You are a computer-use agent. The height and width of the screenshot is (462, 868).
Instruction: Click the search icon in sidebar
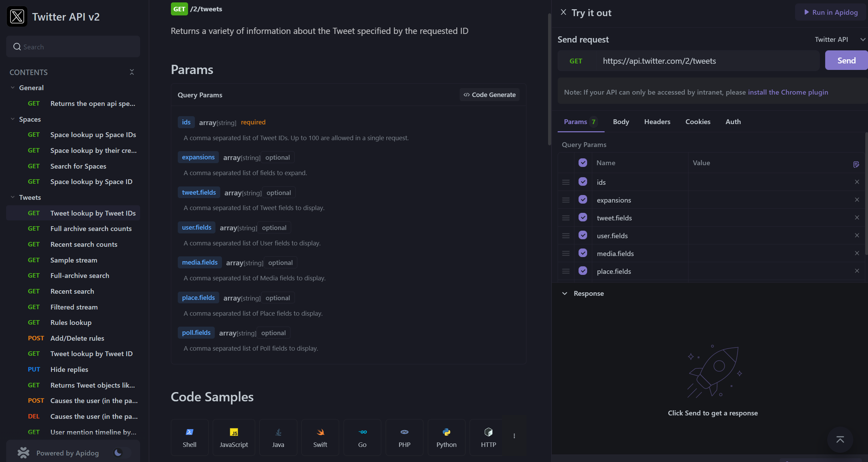click(17, 47)
